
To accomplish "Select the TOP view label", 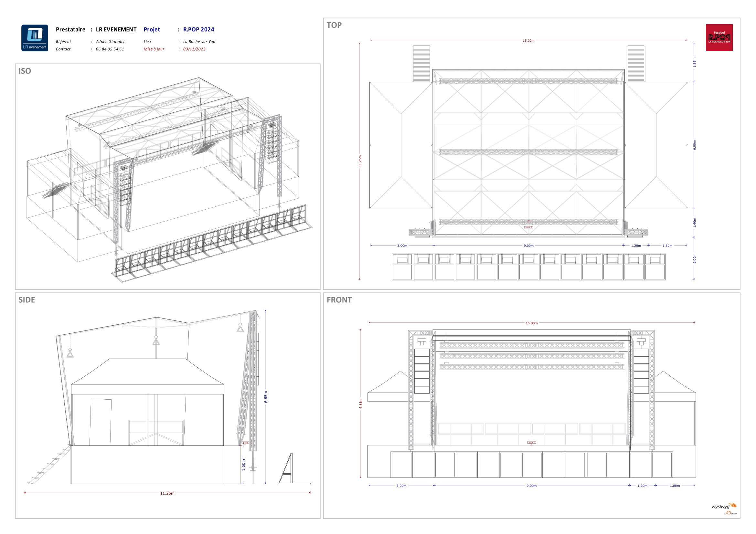I will point(334,25).
